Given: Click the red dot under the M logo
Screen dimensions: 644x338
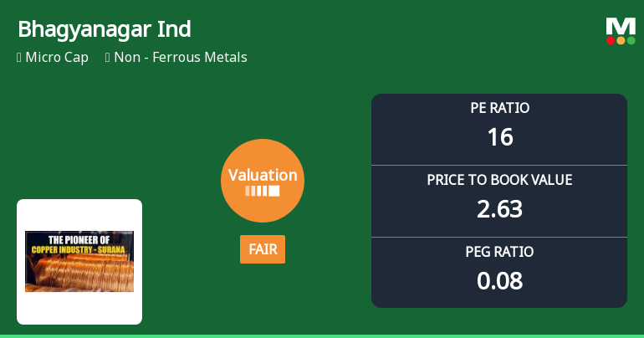Looking at the screenshot, I should (x=611, y=40).
